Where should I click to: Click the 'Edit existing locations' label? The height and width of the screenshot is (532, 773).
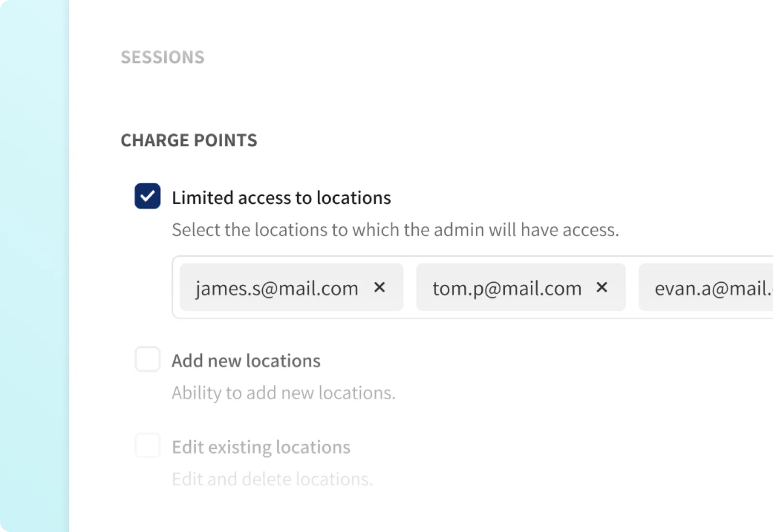point(261,448)
